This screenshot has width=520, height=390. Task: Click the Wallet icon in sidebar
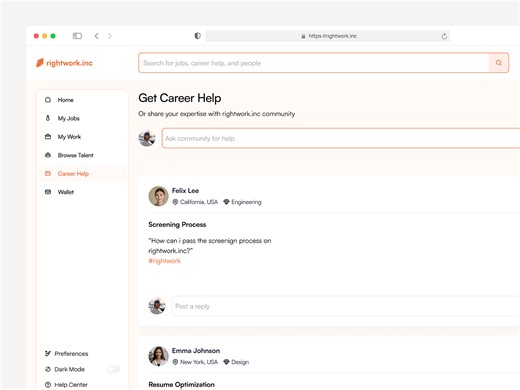tap(48, 192)
